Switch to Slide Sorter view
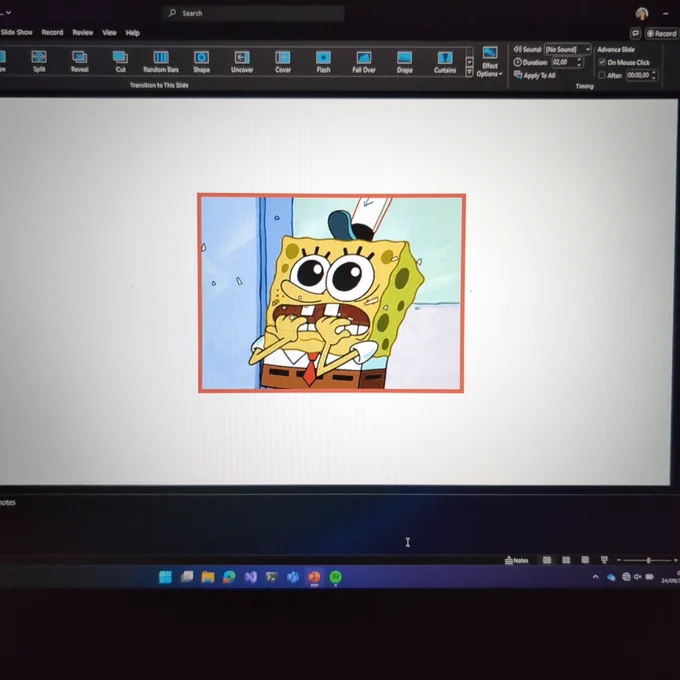 pos(566,560)
